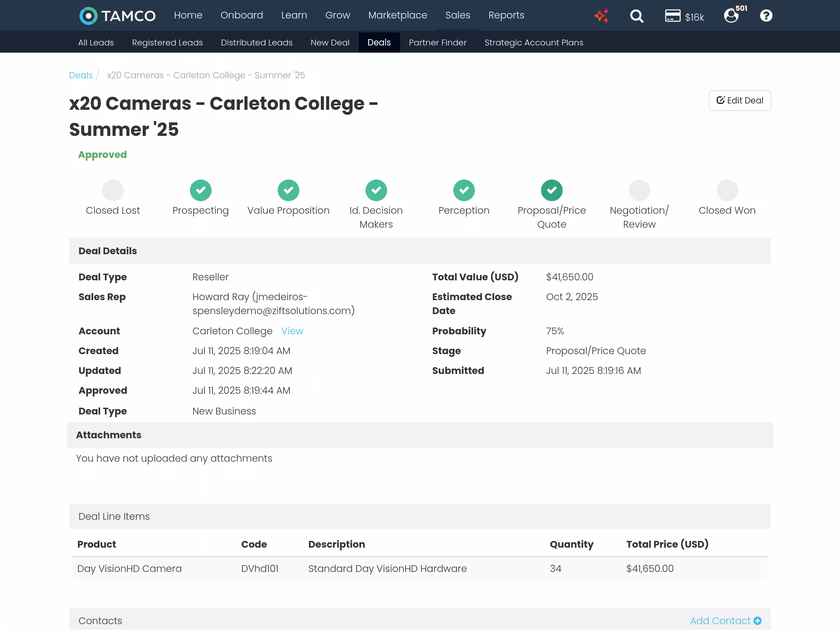Open the Sales menu in top navigation

pos(457,15)
